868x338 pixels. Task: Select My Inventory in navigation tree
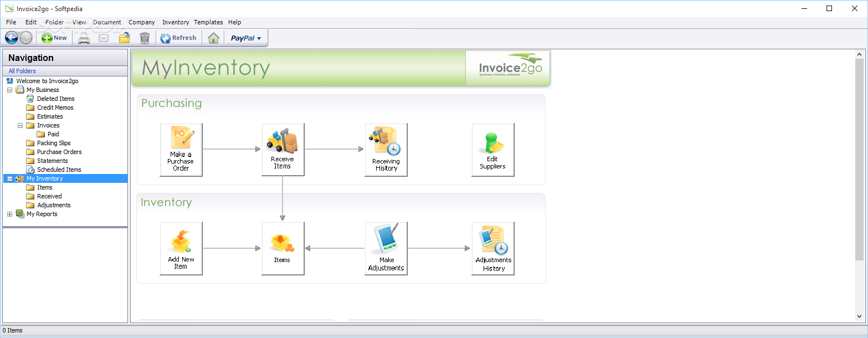click(x=44, y=178)
